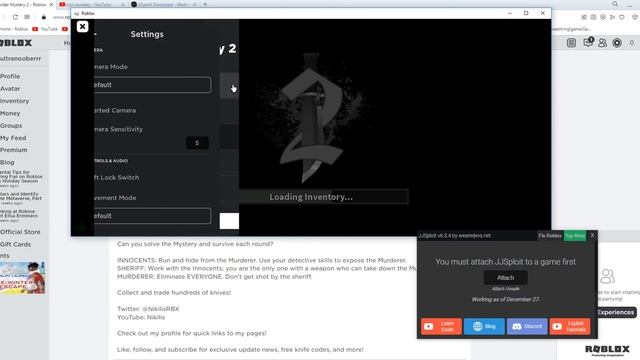Viewport: 640px width, 360px height.
Task: Open the Learn Code YouTube button
Action: 441,326
